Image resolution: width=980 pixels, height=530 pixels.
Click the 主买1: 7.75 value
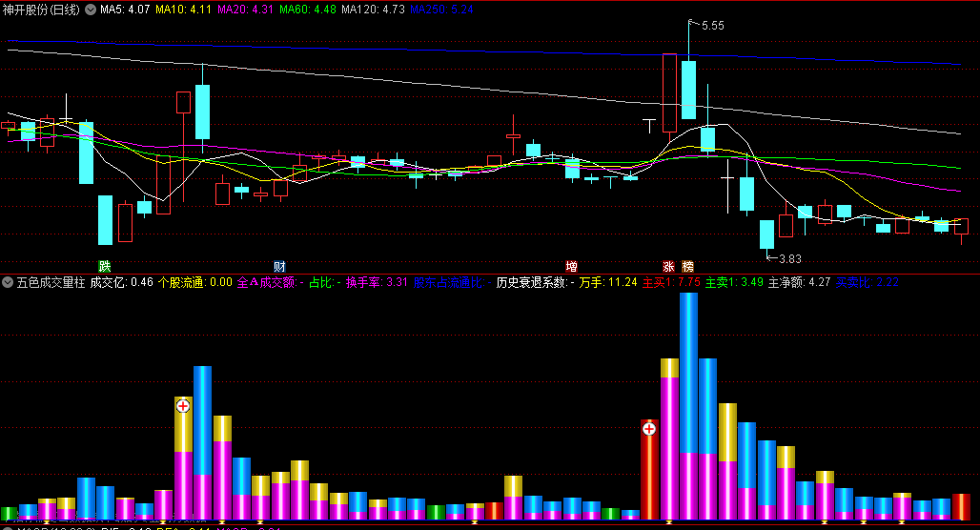tap(671, 282)
